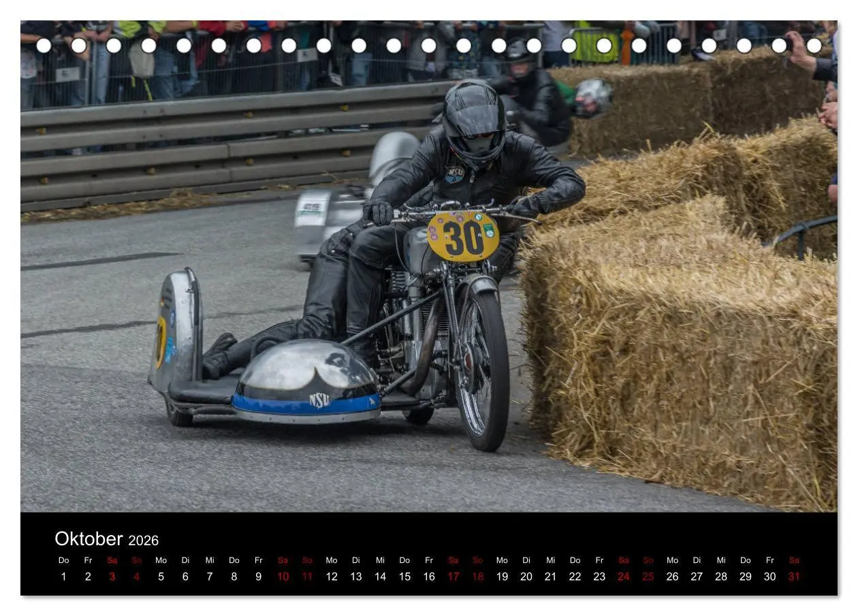The height and width of the screenshot is (616, 858).
Task: Select date 28 in the calendar row
Action: tap(721, 577)
